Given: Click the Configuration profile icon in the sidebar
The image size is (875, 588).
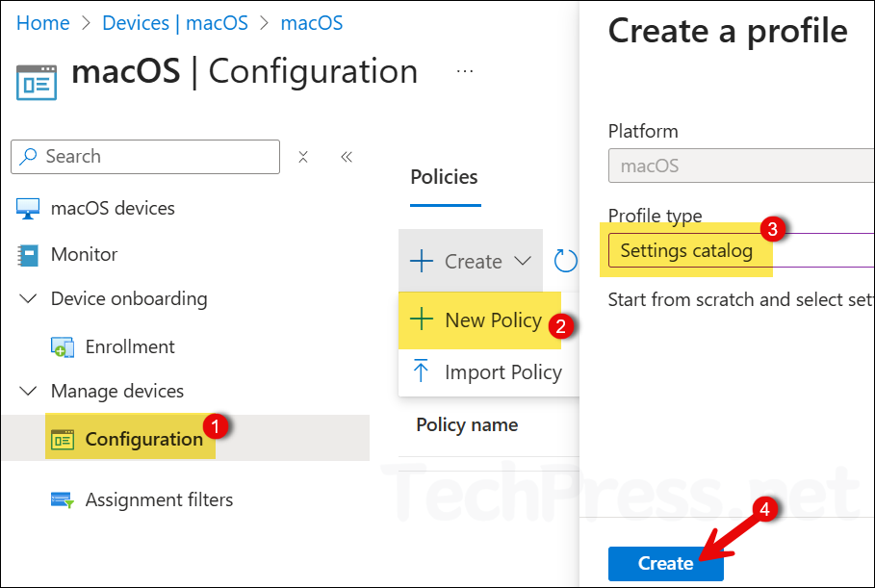Looking at the screenshot, I should click(x=62, y=440).
